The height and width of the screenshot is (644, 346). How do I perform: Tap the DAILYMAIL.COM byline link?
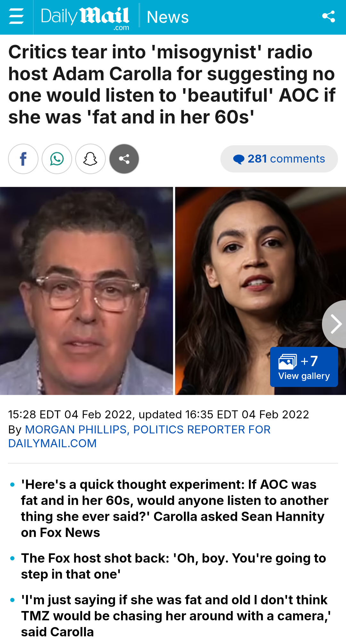click(53, 443)
